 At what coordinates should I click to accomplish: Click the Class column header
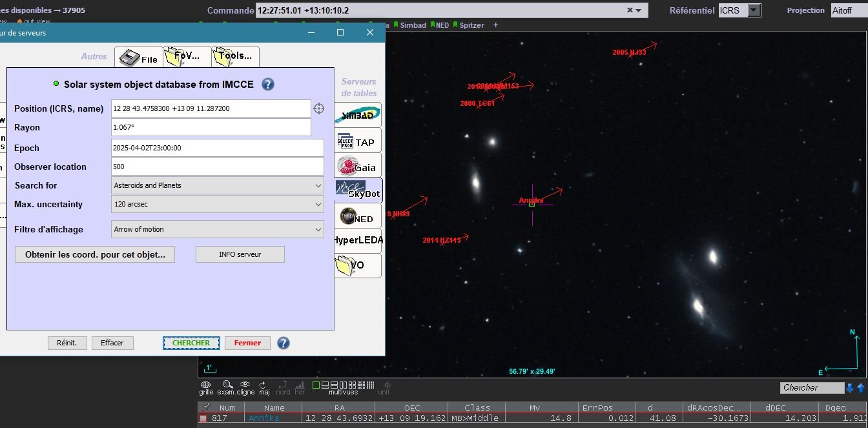pos(477,407)
